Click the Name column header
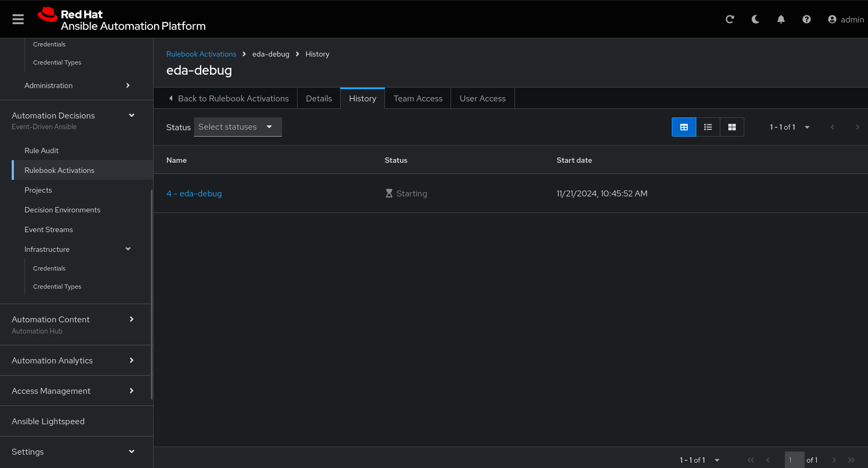 tap(176, 160)
